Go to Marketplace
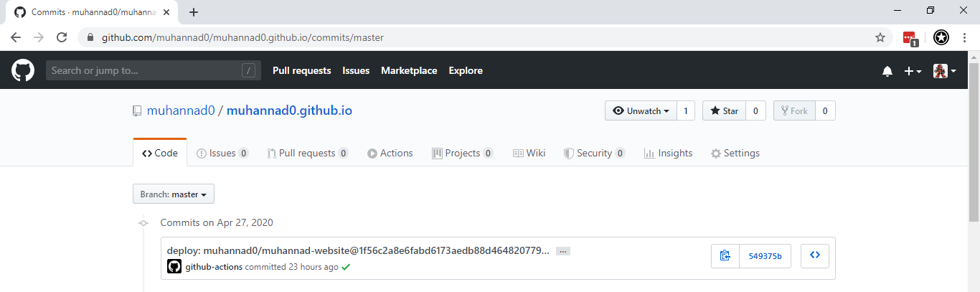Screen dimensions: 980x292 click(x=409, y=71)
